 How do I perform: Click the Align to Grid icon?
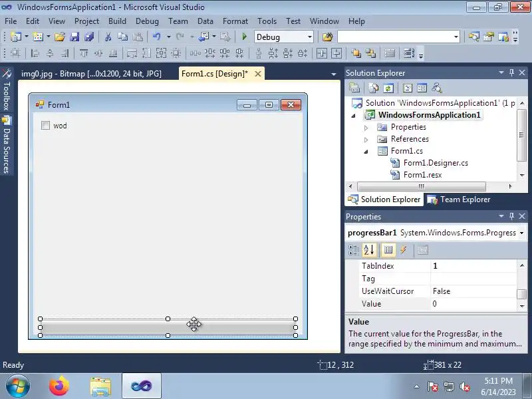pos(15,53)
